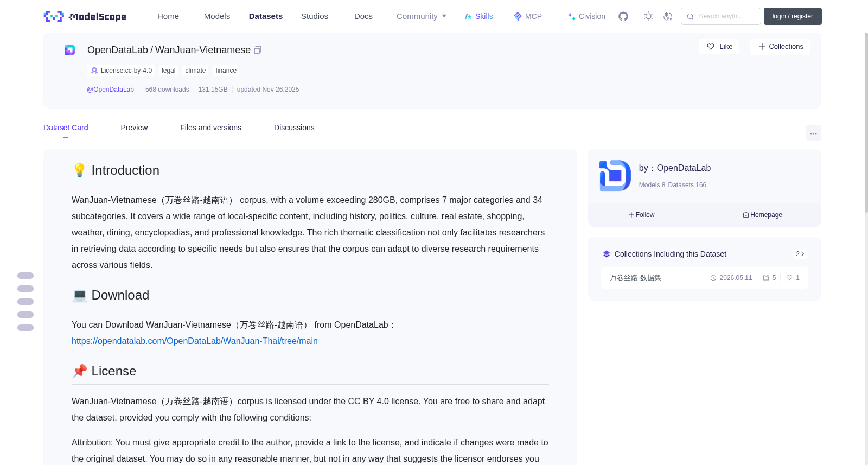Expand the collections count arrow
868x465 pixels.
(800, 254)
